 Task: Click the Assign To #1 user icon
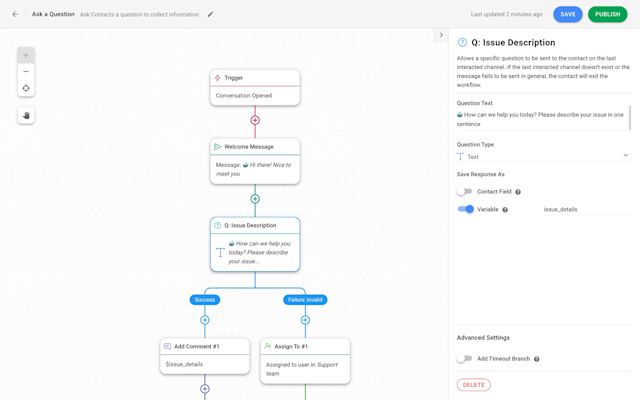(268, 346)
